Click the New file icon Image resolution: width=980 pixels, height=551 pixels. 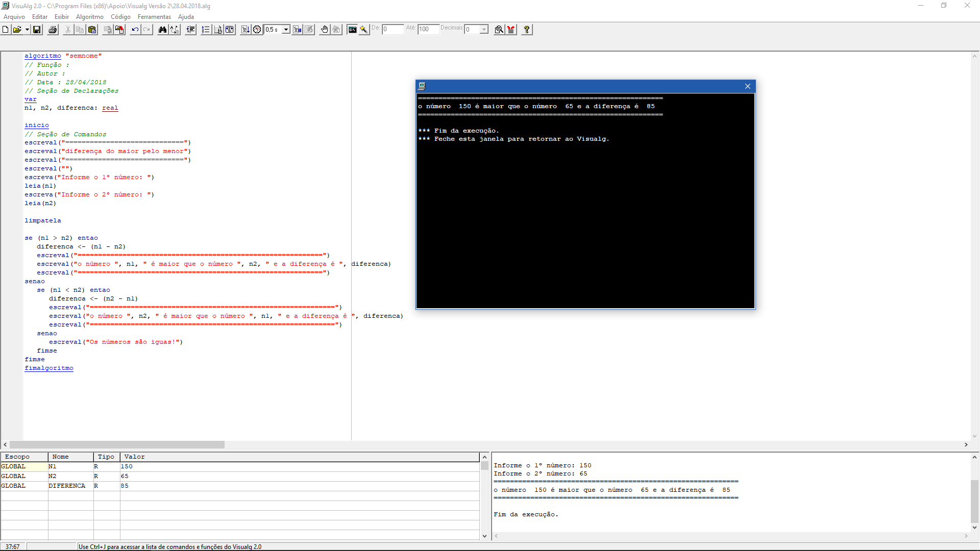(x=6, y=30)
